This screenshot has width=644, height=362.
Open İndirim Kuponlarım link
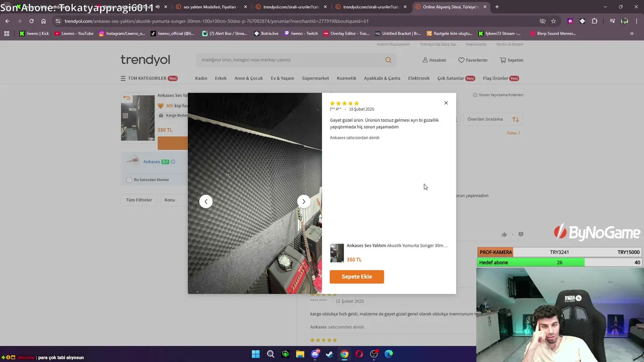point(393,44)
